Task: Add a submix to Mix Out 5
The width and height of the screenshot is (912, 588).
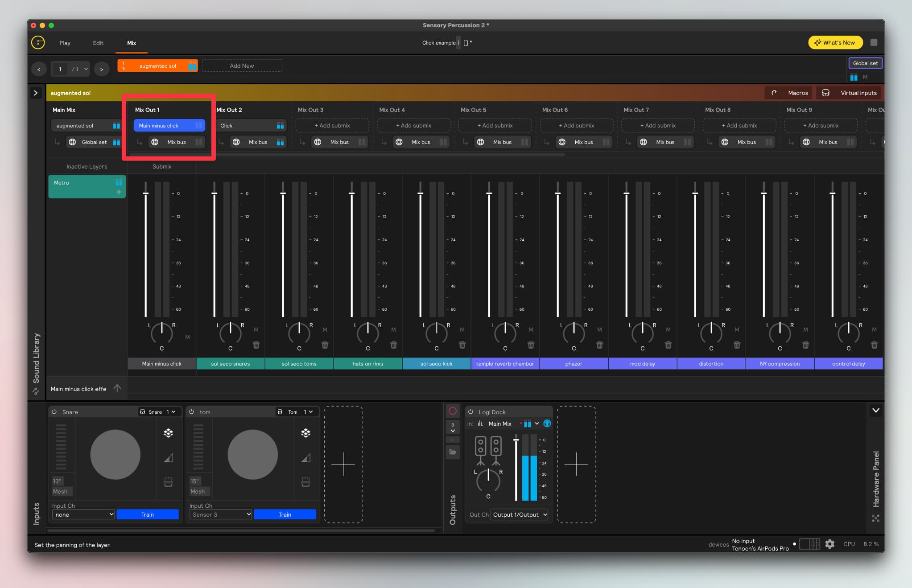Action: coord(495,126)
